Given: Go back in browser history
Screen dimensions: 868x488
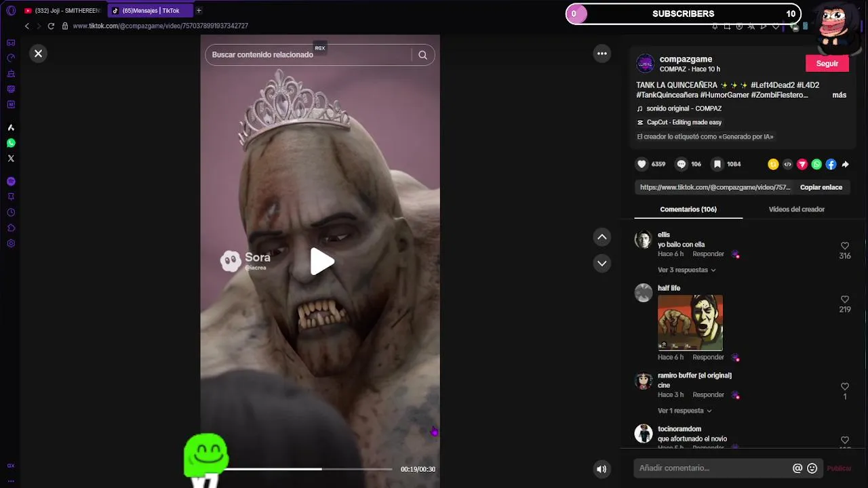Looking at the screenshot, I should pyautogui.click(x=27, y=26).
